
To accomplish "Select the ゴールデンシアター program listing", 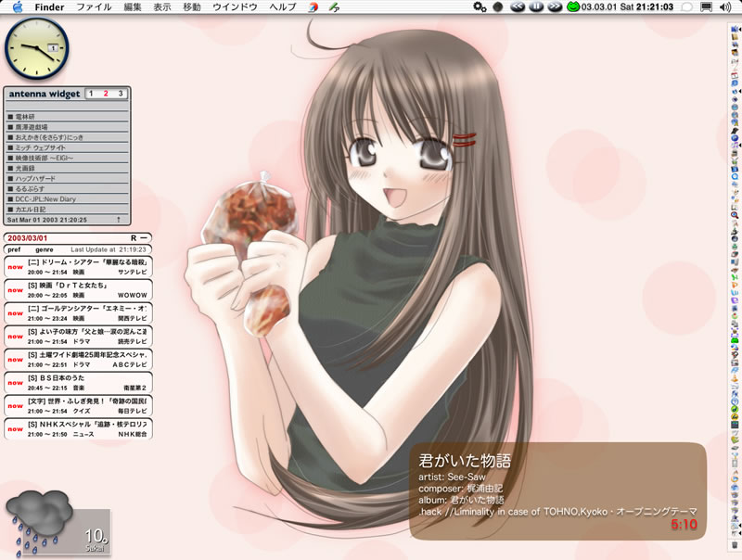I will click(x=78, y=313).
